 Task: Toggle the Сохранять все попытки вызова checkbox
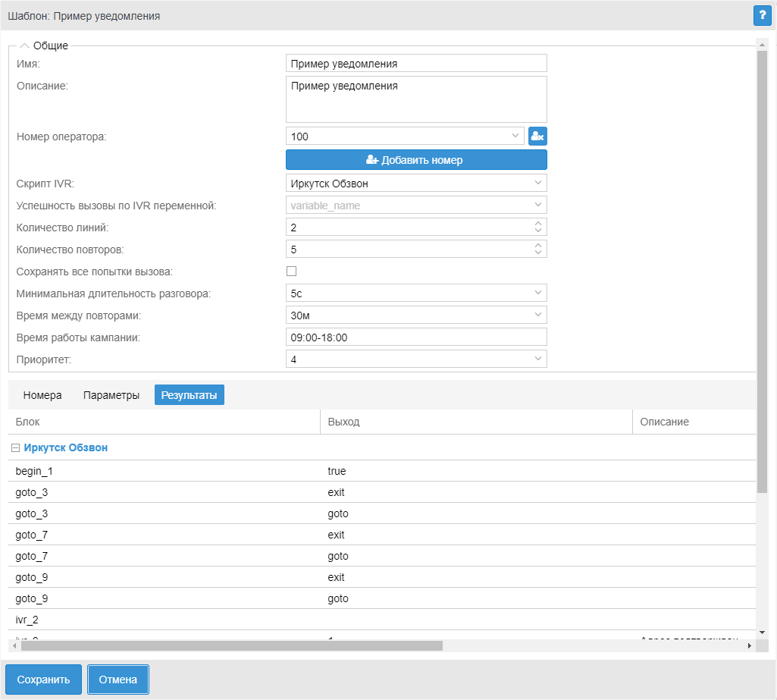coord(291,271)
